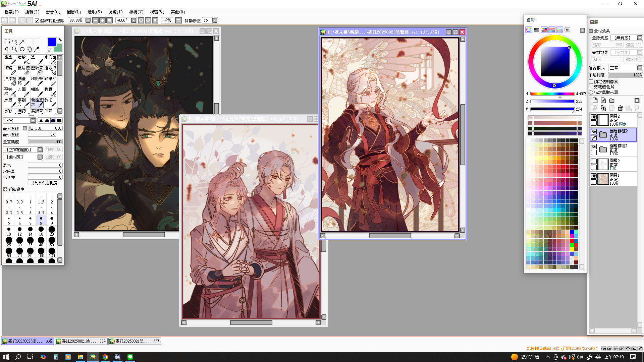Click the zoom-out minus button
Screen dimensions: 644x362
point(95,20)
